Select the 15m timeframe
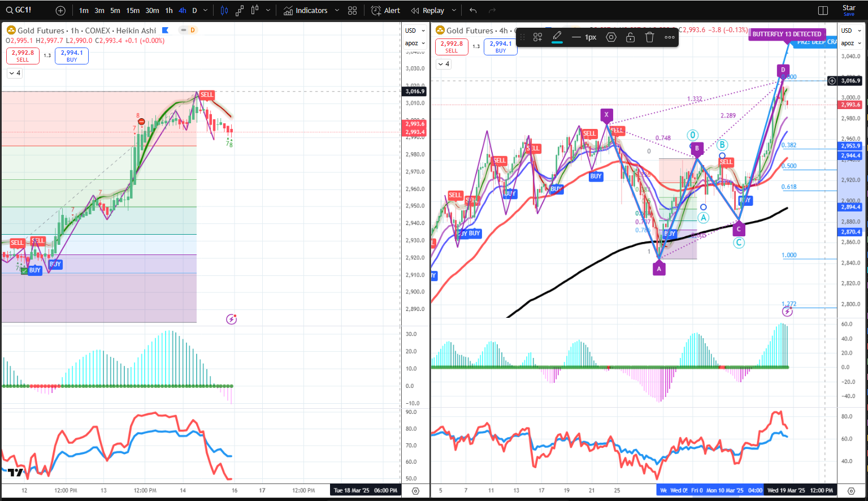This screenshot has height=501, width=868. (x=133, y=10)
